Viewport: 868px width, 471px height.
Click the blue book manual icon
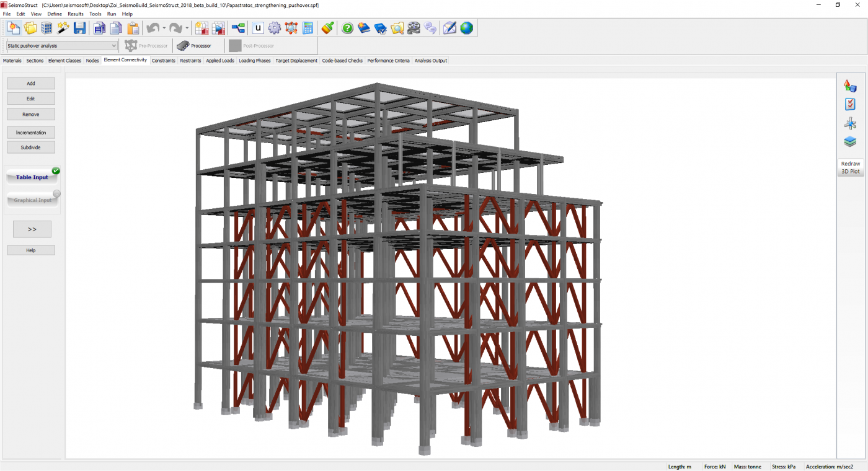pos(364,28)
